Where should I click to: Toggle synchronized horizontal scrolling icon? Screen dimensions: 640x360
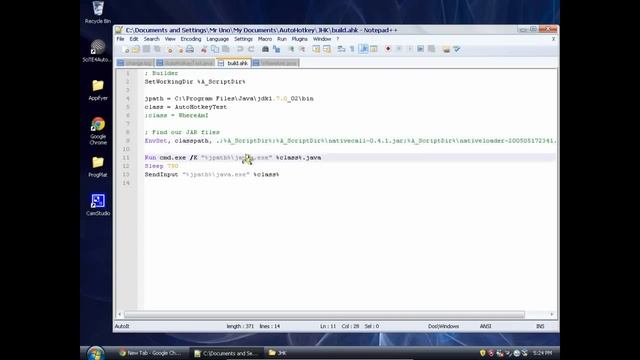pyautogui.click(x=327, y=49)
